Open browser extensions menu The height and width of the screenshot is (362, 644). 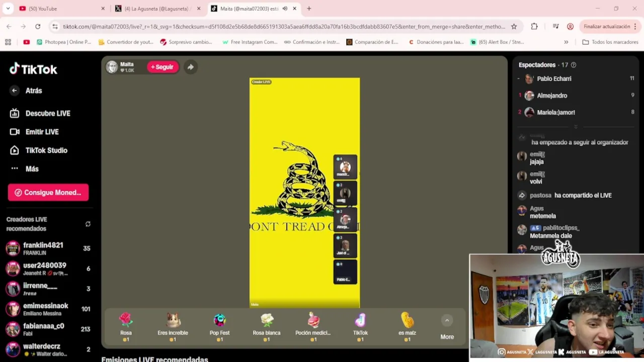coord(534,27)
